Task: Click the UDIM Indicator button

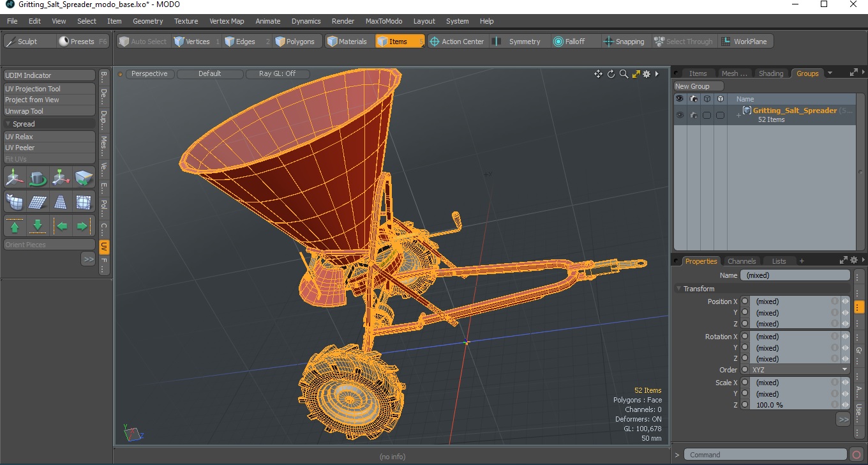Action: point(49,75)
